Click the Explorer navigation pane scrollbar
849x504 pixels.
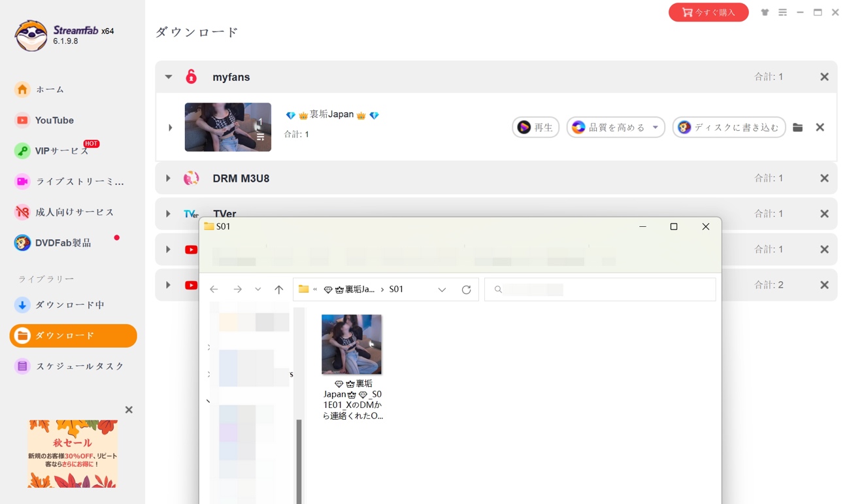tap(299, 462)
